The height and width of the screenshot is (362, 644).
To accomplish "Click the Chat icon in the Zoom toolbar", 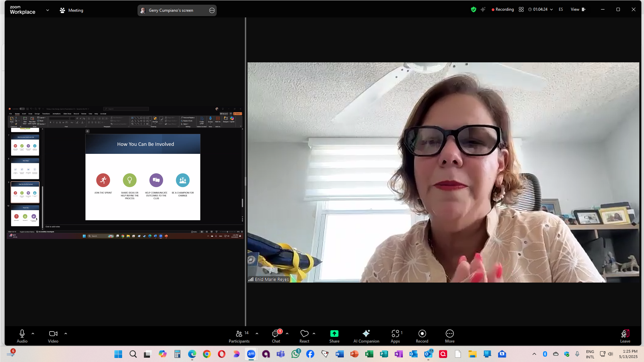I will [276, 334].
